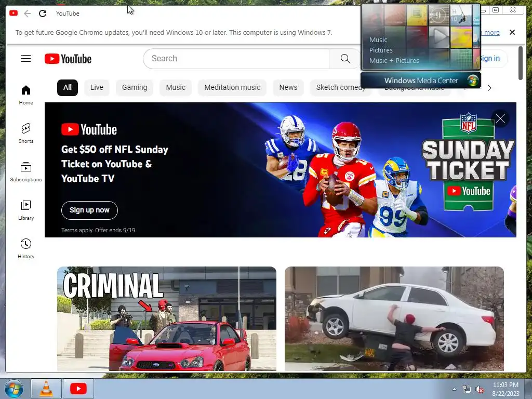Focus the Search input field
532x399 pixels.
(x=236, y=59)
